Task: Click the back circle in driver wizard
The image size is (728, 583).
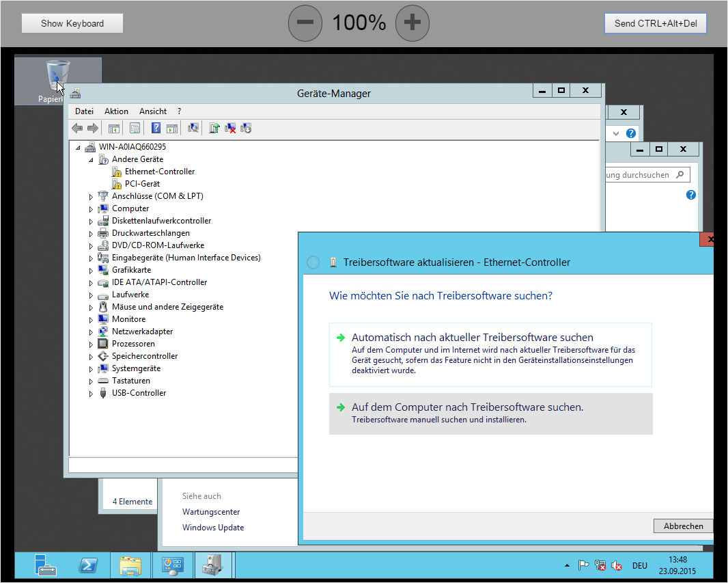Action: [313, 262]
